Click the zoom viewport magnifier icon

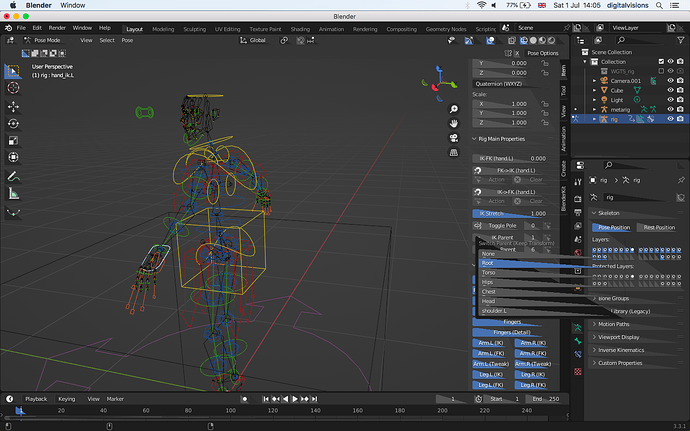point(454,109)
